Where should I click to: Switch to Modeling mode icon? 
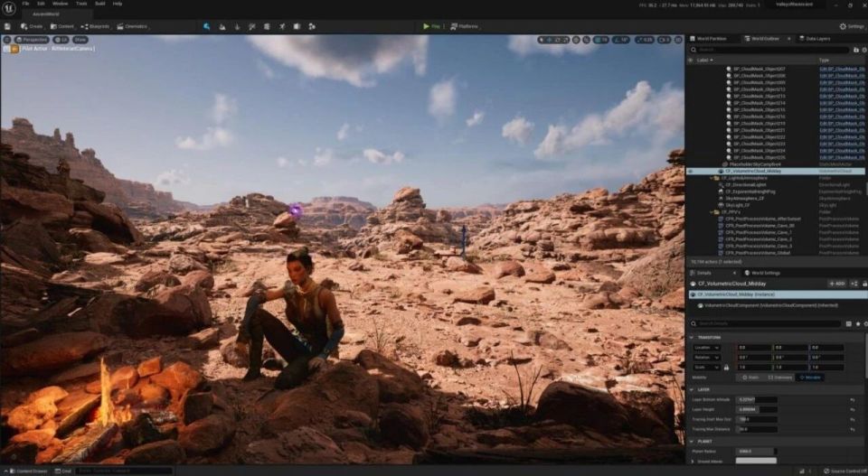[267, 26]
